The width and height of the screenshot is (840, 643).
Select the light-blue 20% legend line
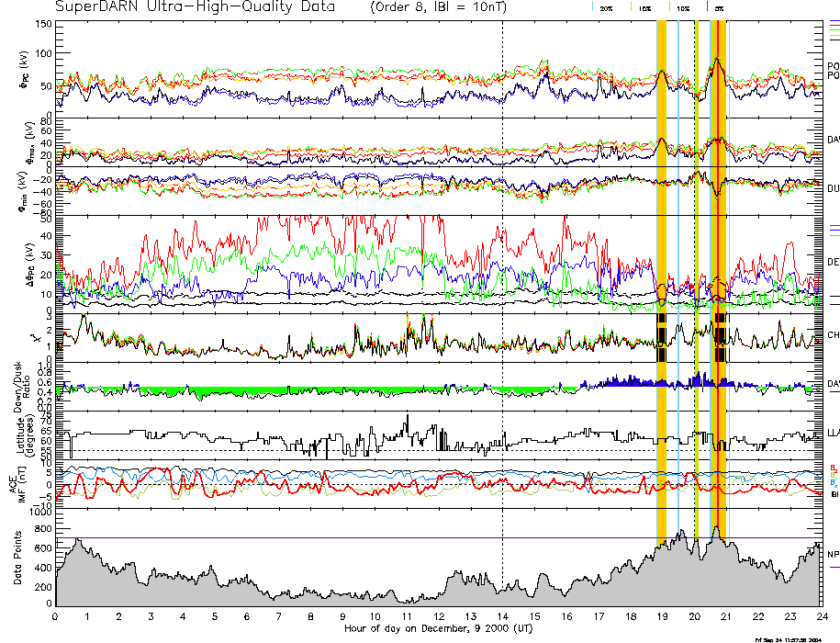click(x=592, y=6)
